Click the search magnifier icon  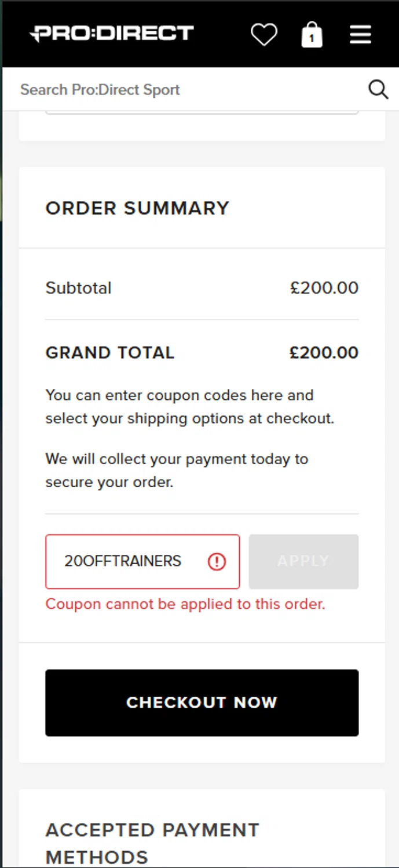(x=378, y=90)
